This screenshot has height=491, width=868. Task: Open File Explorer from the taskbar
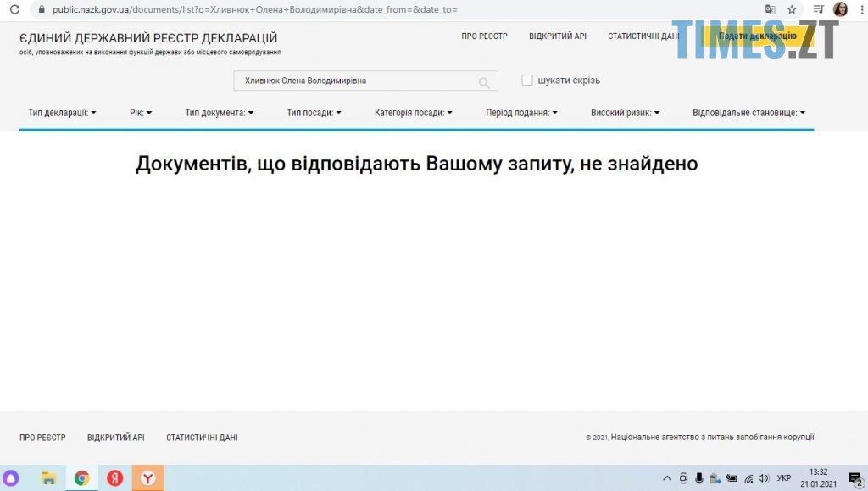click(x=49, y=478)
